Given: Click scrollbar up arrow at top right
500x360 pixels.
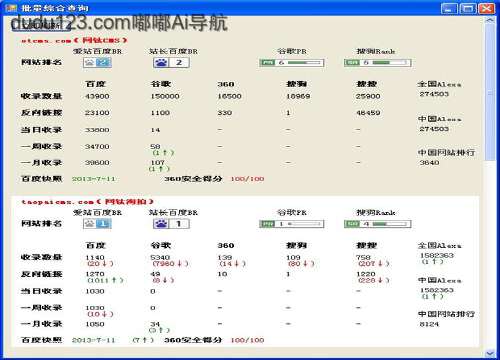Looking at the screenshot, I should click(490, 20).
